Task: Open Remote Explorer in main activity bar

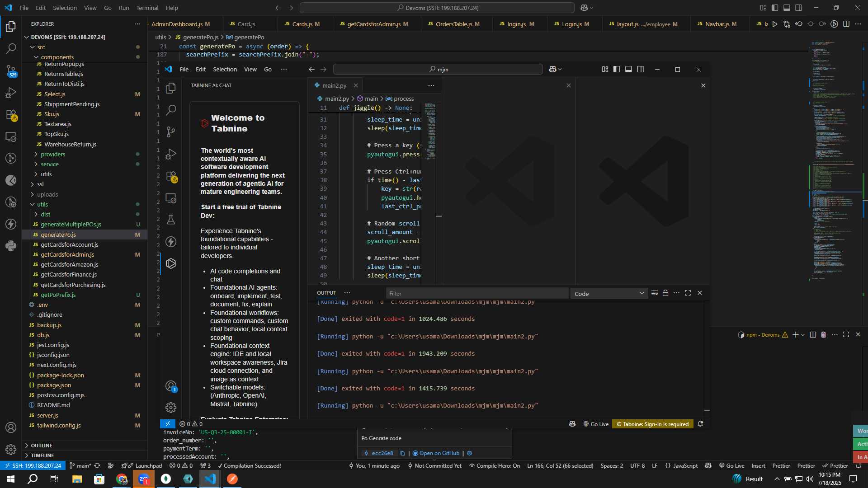Action: tap(11, 136)
